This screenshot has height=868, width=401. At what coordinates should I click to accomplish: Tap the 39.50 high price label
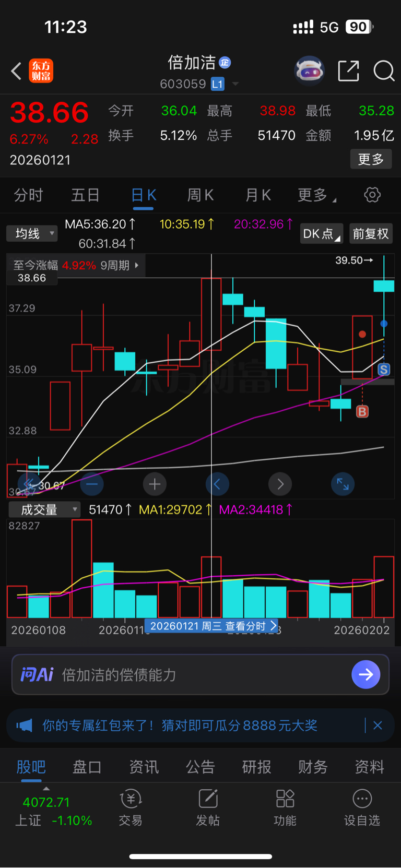coord(354,260)
